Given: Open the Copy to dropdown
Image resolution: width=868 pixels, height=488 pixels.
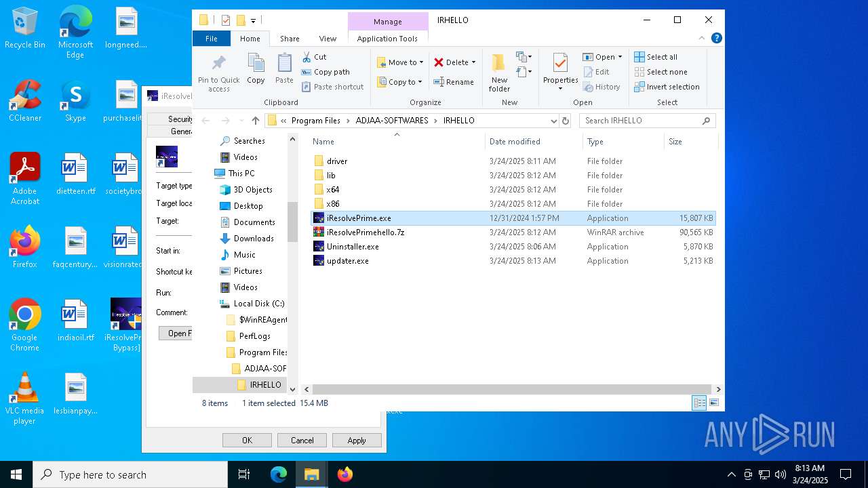Looking at the screenshot, I should tap(400, 82).
